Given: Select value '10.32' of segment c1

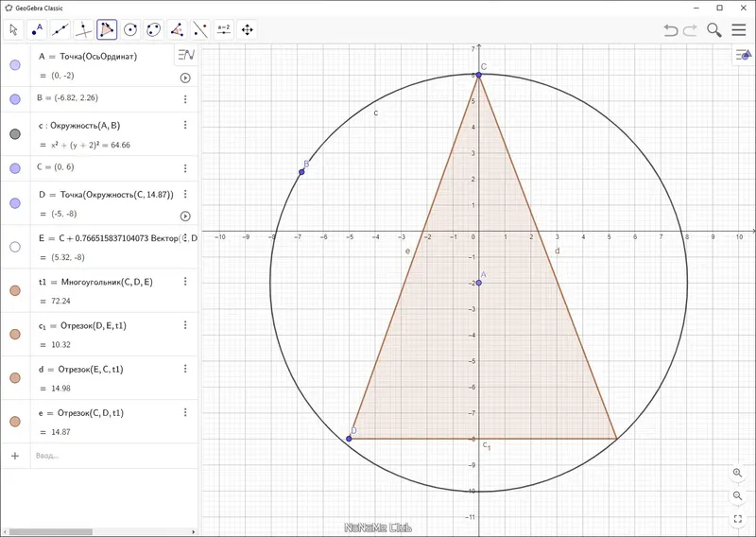Looking at the screenshot, I should (60, 345).
